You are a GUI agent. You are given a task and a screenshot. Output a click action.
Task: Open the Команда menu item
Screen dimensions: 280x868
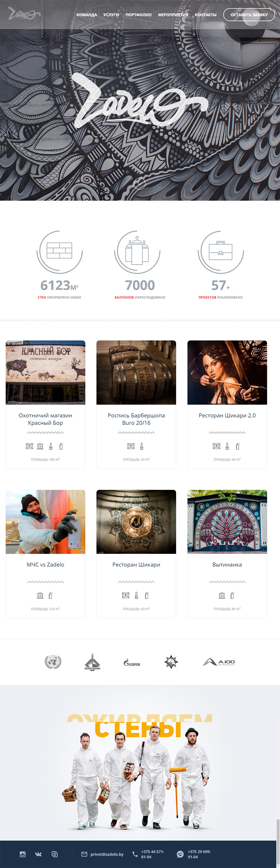point(86,15)
